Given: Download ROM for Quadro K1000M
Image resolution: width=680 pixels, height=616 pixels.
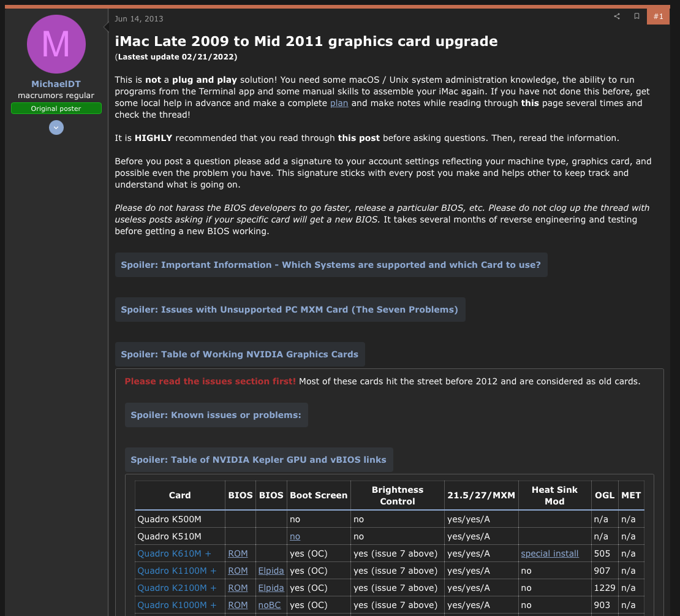Looking at the screenshot, I should (238, 605).
